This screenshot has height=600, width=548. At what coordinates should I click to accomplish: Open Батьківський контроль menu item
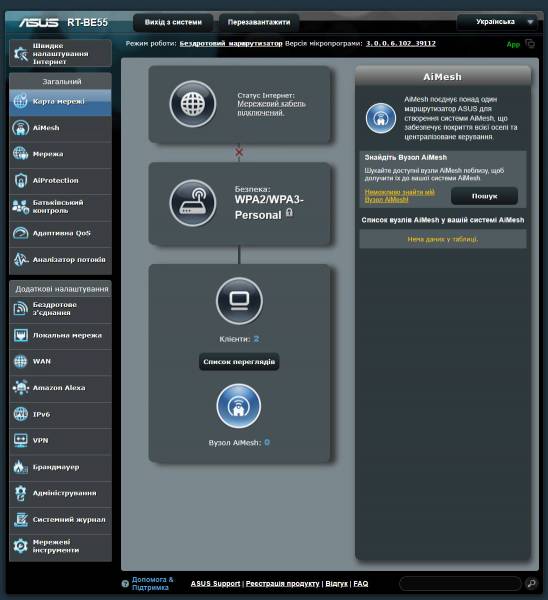pos(60,207)
